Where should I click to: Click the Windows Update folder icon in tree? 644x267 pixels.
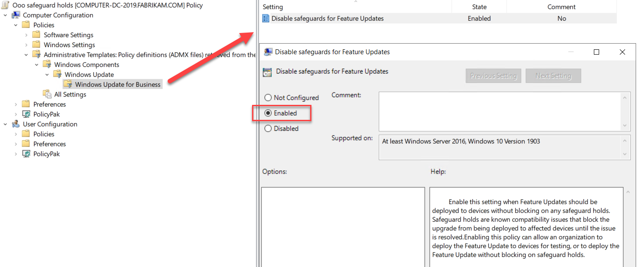(57, 74)
